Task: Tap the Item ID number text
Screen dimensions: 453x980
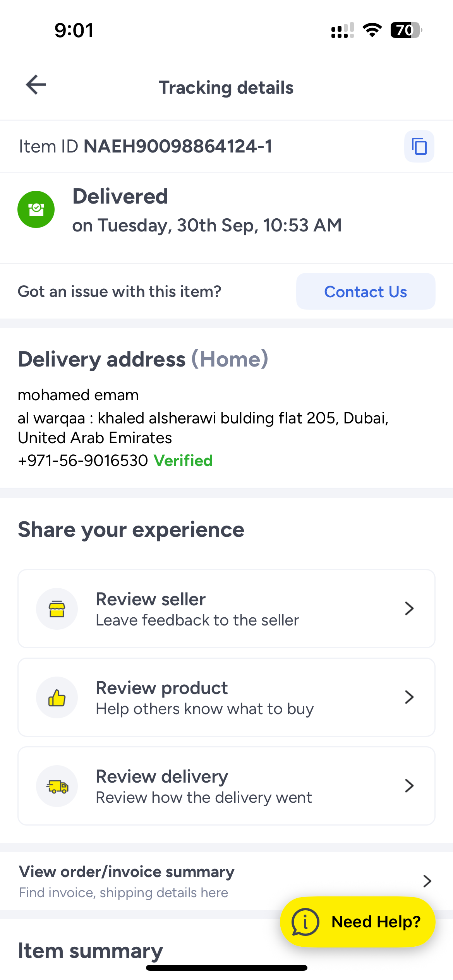Action: pyautogui.click(x=178, y=147)
